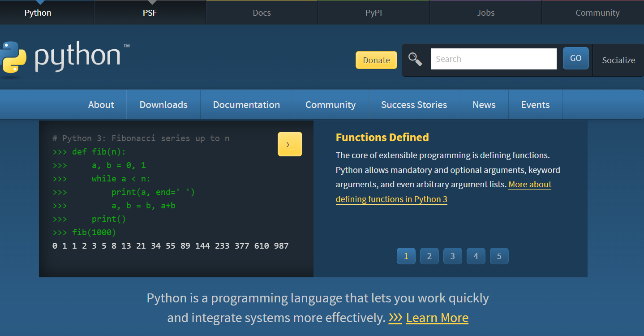This screenshot has width=644, height=336.
Task: Click the triple chevron before Learn More
Action: pyautogui.click(x=395, y=318)
